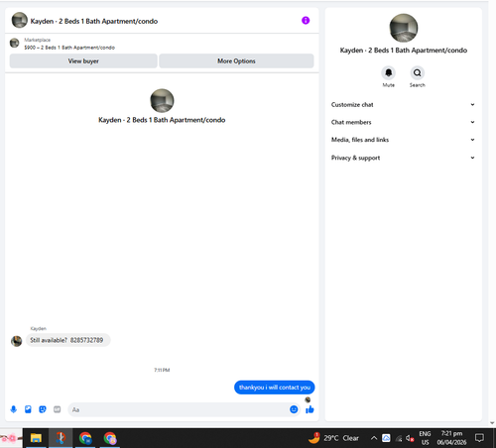
Task: Click blue cloud tray icon
Action: click(x=386, y=438)
